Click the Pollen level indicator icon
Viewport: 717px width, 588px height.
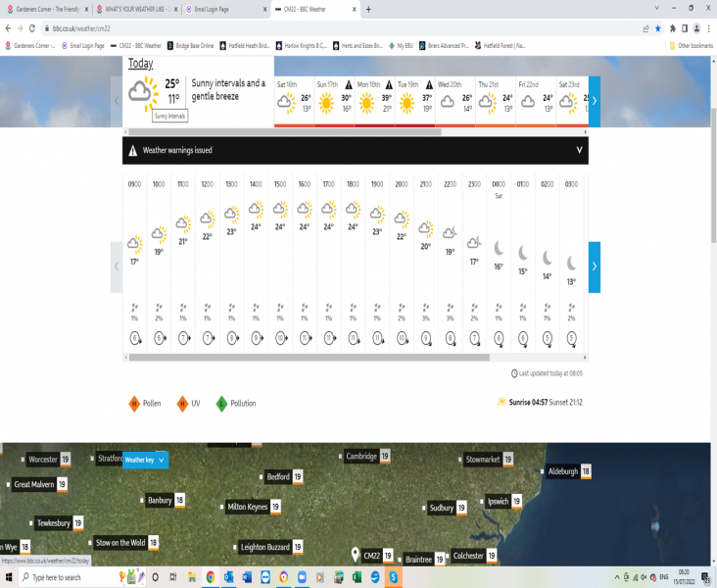134,403
